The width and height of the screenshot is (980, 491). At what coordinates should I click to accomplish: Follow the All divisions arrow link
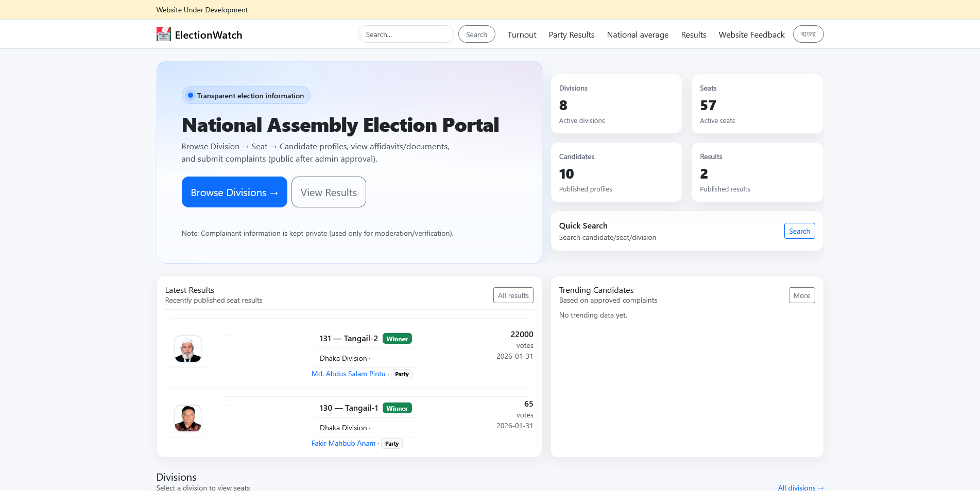point(800,487)
